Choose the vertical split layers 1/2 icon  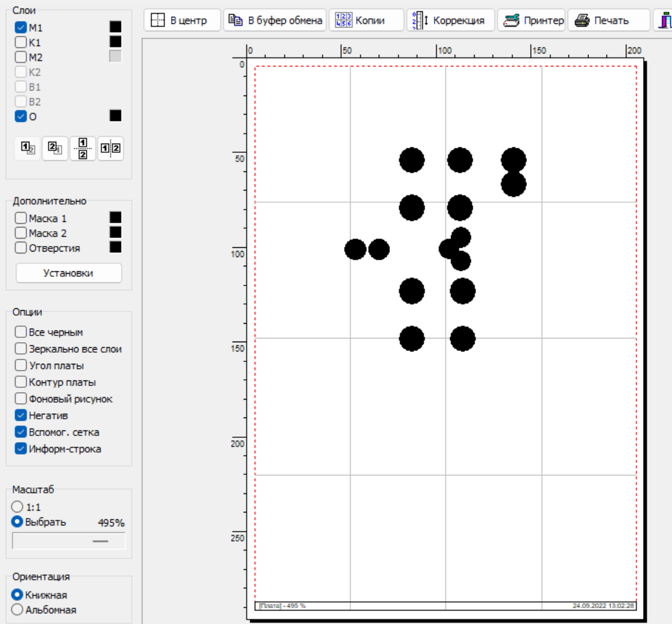click(83, 148)
